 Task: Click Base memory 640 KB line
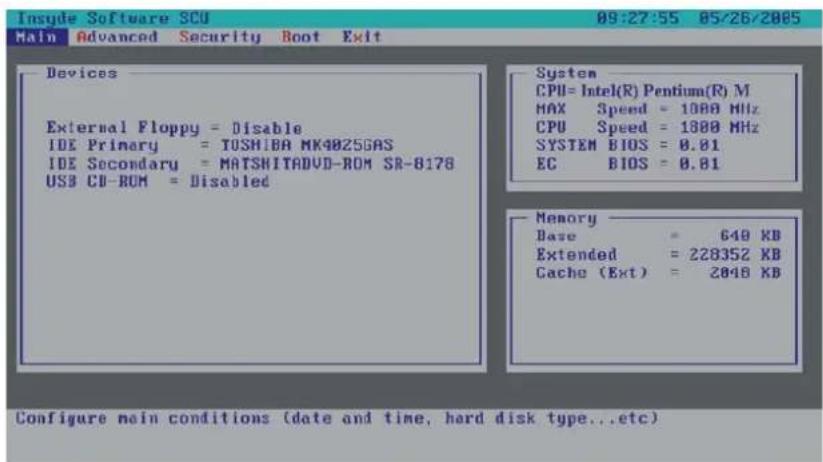tap(658, 236)
